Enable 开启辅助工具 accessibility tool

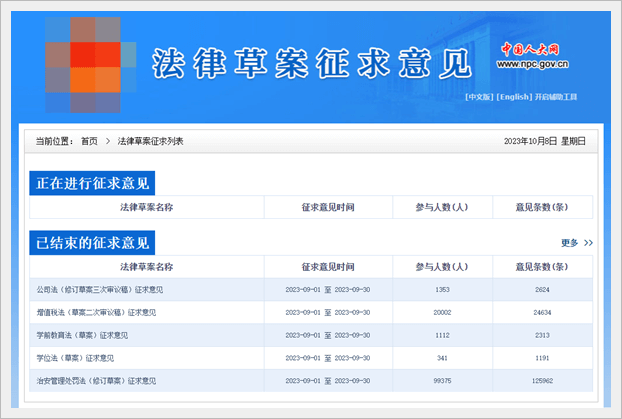pyautogui.click(x=555, y=97)
